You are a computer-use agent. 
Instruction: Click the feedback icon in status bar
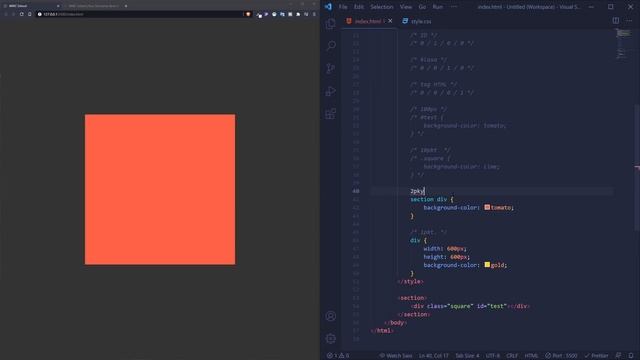click(618, 356)
